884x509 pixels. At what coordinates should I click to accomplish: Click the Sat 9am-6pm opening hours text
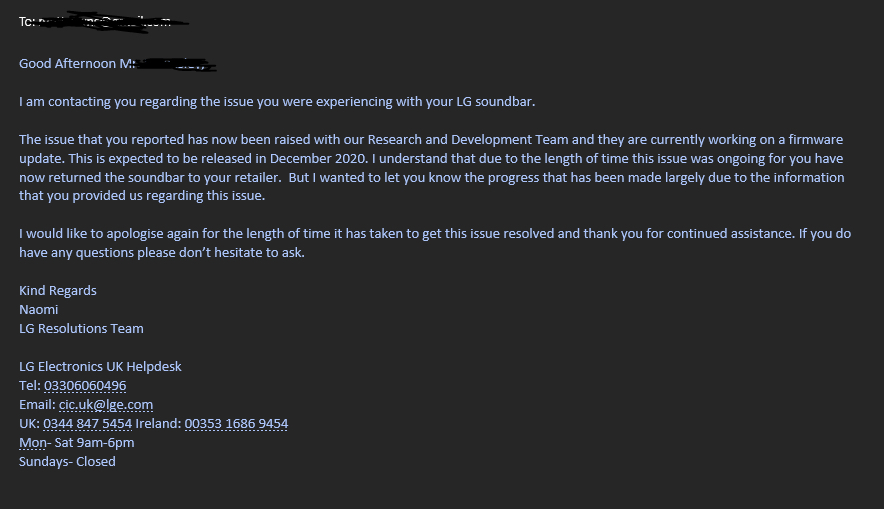[94, 442]
